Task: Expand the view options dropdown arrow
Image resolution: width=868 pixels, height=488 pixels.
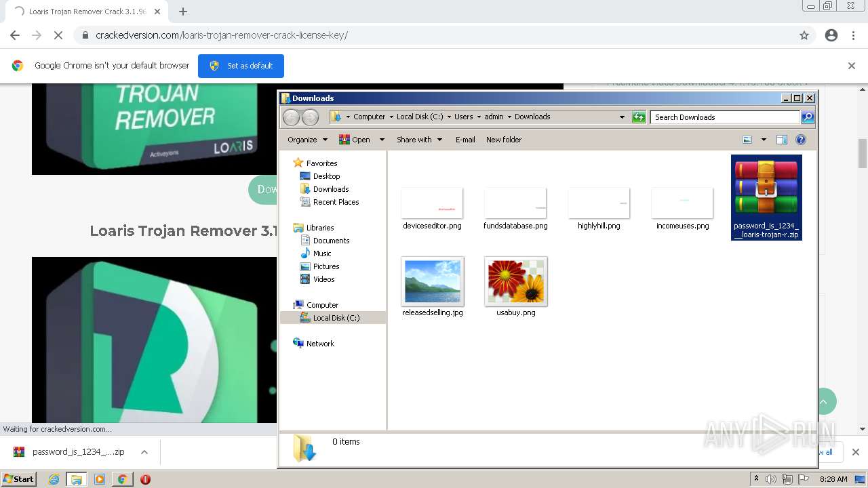Action: point(764,140)
